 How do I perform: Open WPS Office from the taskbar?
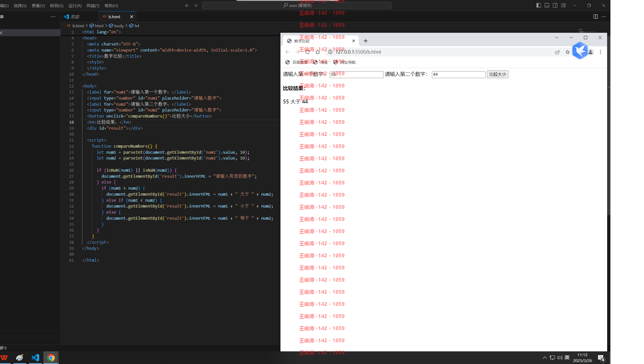coord(4,358)
